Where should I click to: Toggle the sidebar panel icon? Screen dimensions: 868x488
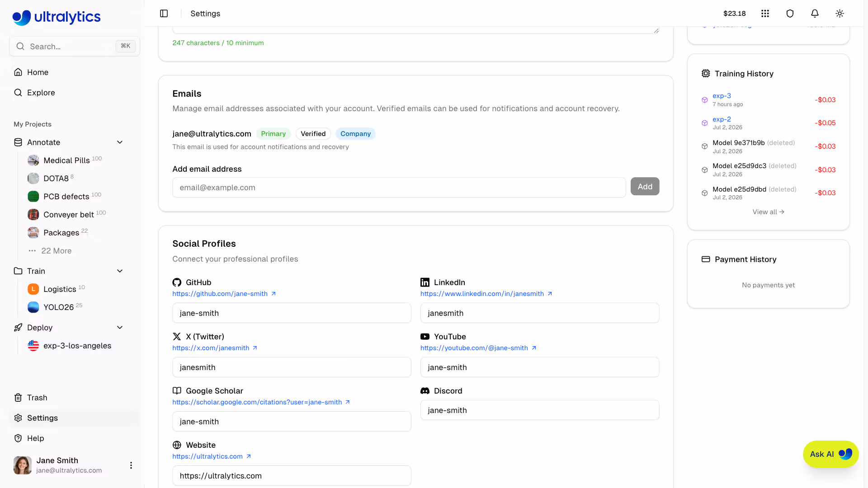[x=164, y=14]
